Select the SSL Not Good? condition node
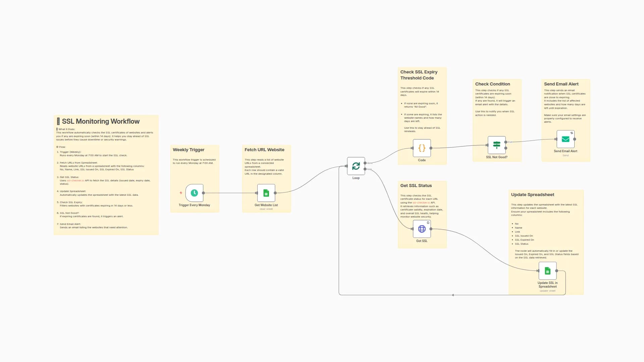This screenshot has width=644, height=362. tap(496, 145)
